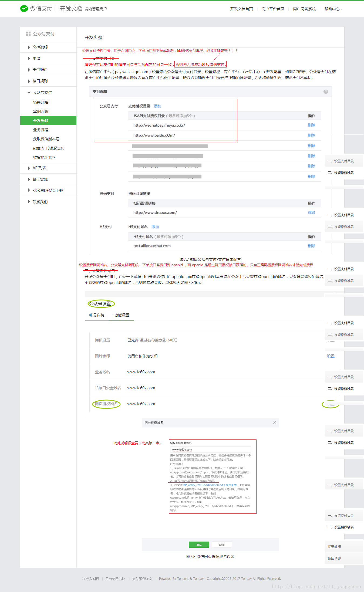Click the 开发文档 header title

[71, 9]
